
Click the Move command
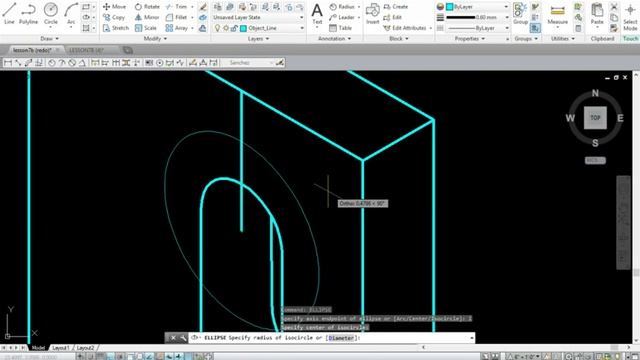114,7
